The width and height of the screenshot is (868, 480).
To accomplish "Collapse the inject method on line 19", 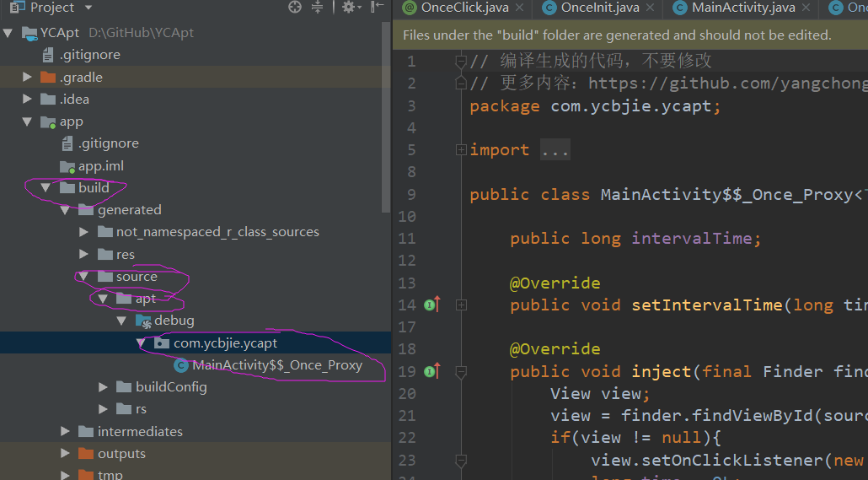I will [x=461, y=373].
